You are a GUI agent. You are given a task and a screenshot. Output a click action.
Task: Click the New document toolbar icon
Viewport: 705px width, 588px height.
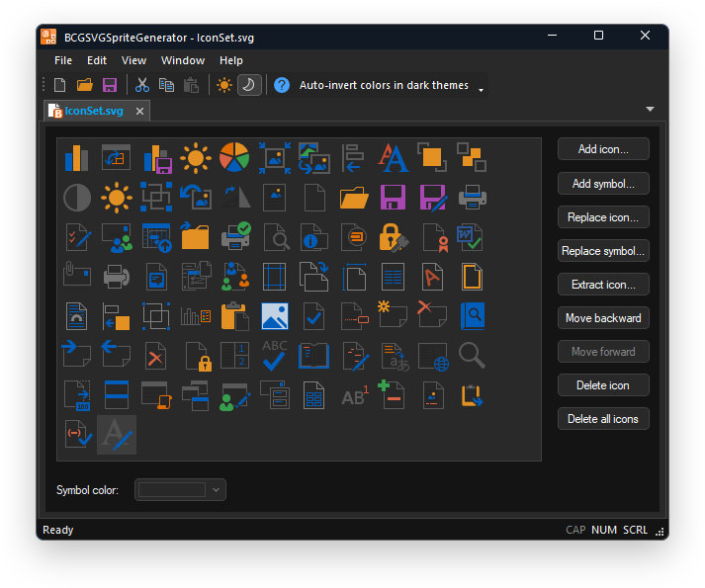point(59,85)
